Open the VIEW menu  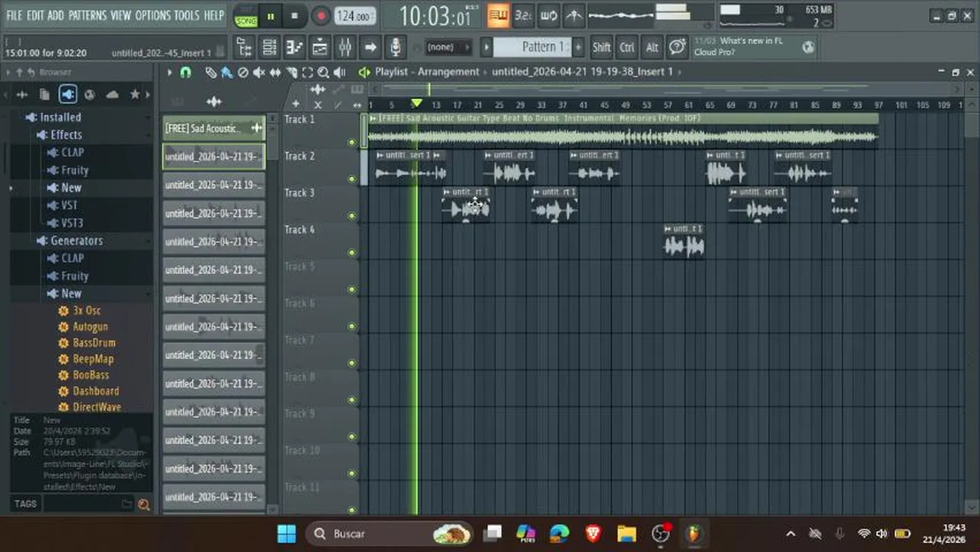pyautogui.click(x=120, y=15)
